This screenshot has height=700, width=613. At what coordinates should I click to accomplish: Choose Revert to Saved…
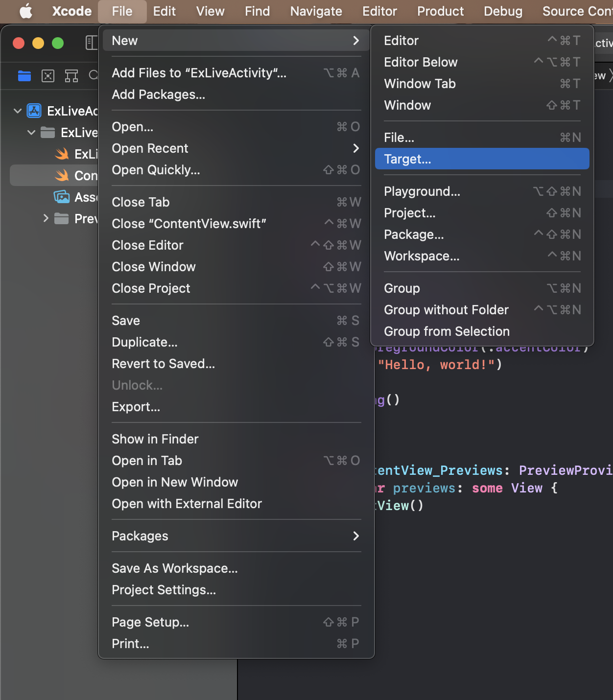click(x=236, y=364)
